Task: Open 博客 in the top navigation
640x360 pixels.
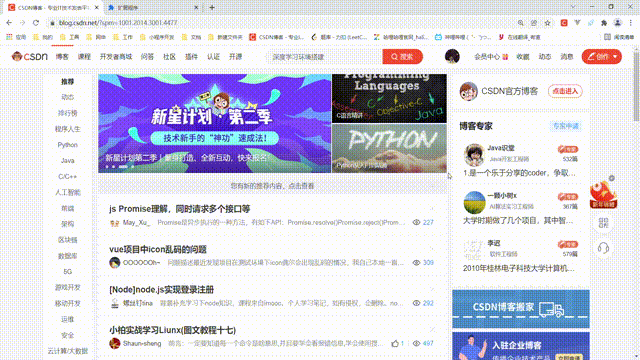Action: pyautogui.click(x=62, y=57)
